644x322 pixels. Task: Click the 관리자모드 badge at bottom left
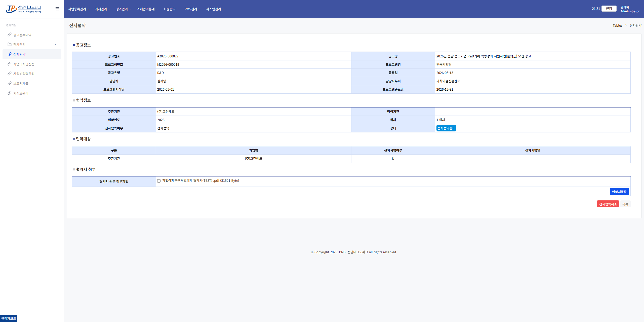click(x=9, y=318)
